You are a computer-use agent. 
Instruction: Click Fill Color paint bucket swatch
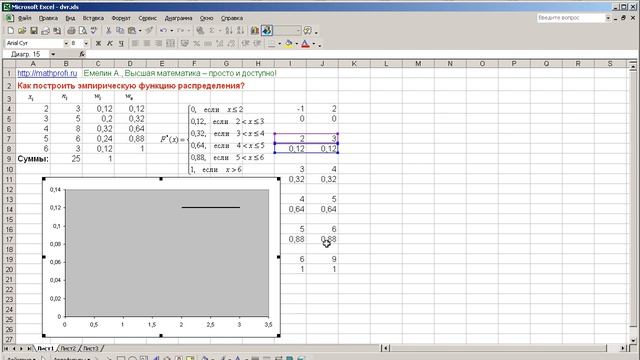coord(289,43)
